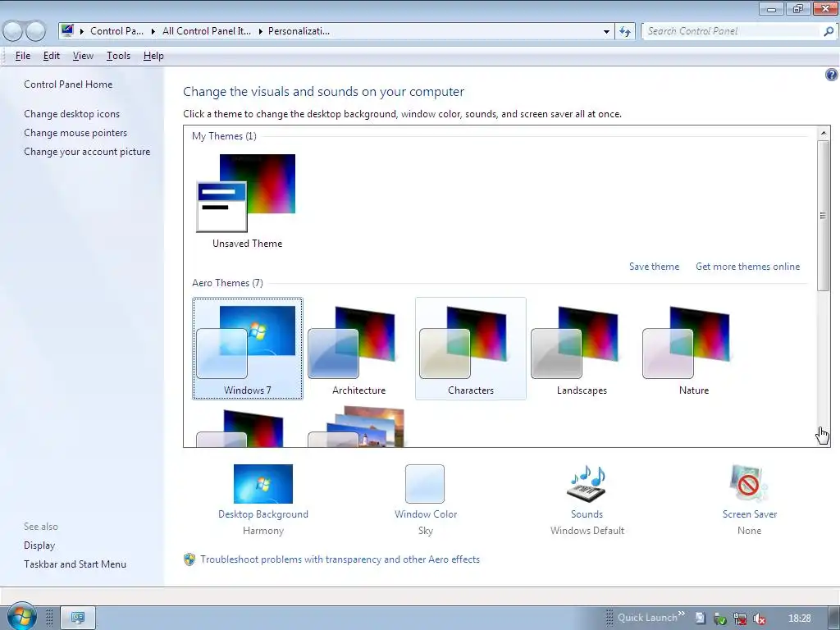
Task: Open the View menu
Action: coord(83,56)
